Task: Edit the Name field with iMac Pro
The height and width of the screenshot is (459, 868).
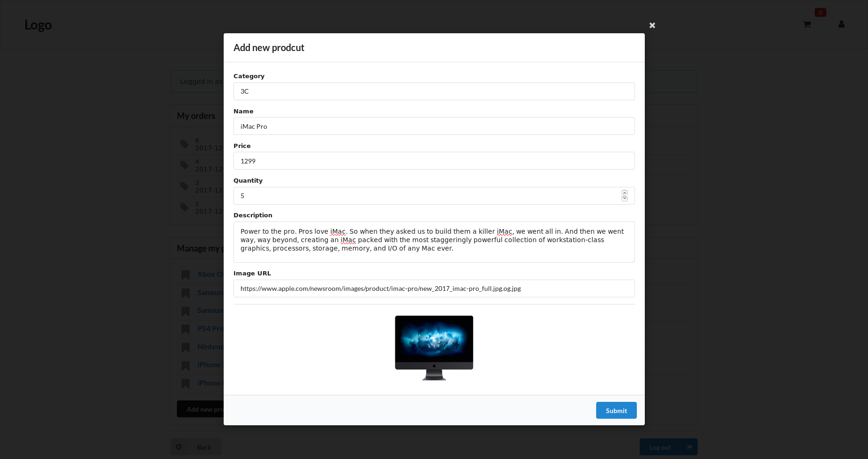Action: point(434,126)
